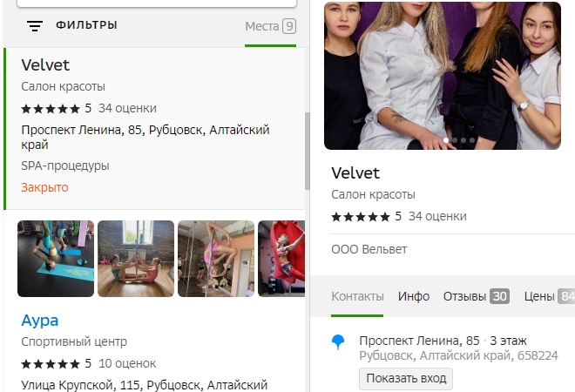
Task: Select the second photo carousel dot
Action: tap(455, 140)
